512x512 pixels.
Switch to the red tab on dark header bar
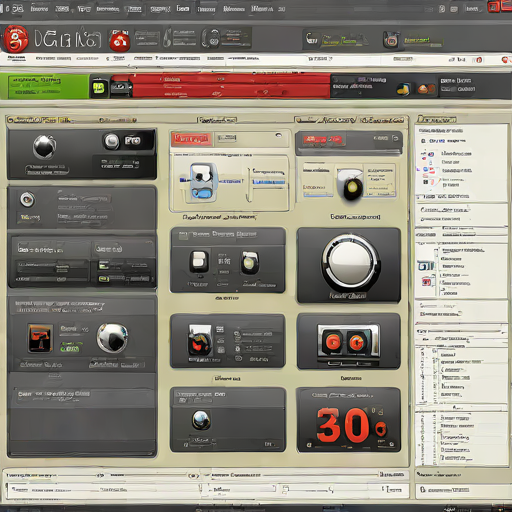pyautogui.click(x=324, y=140)
